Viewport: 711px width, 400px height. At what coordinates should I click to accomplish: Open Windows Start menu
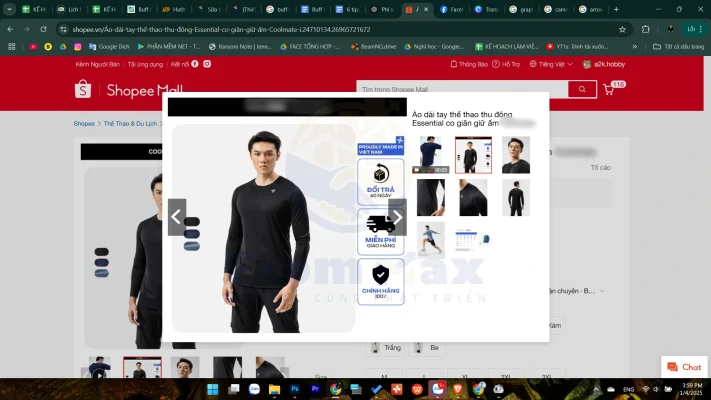tap(213, 389)
